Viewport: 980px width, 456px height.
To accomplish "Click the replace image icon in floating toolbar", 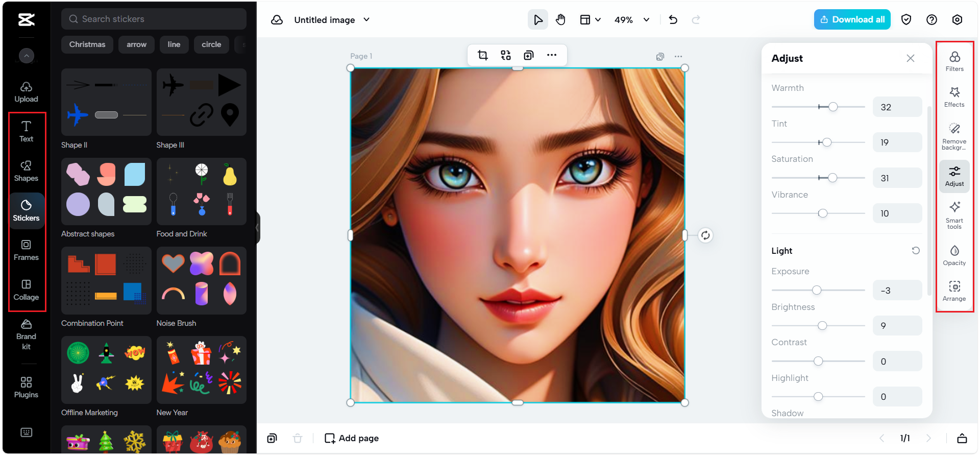I will click(506, 55).
